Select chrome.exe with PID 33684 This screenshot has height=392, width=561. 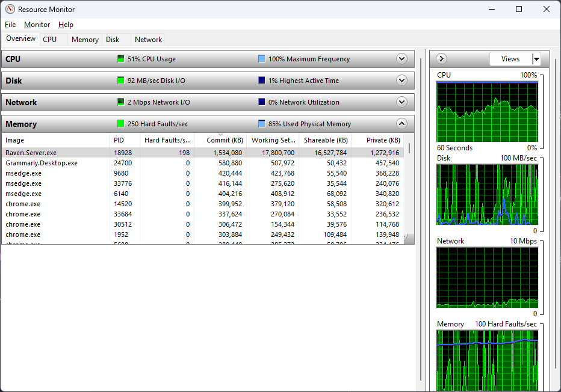203,214
